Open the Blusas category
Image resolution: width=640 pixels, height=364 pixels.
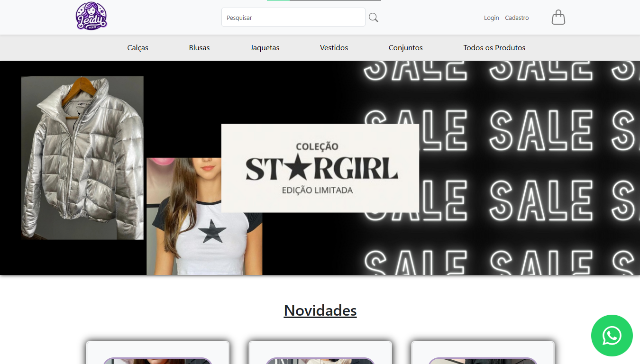click(199, 47)
